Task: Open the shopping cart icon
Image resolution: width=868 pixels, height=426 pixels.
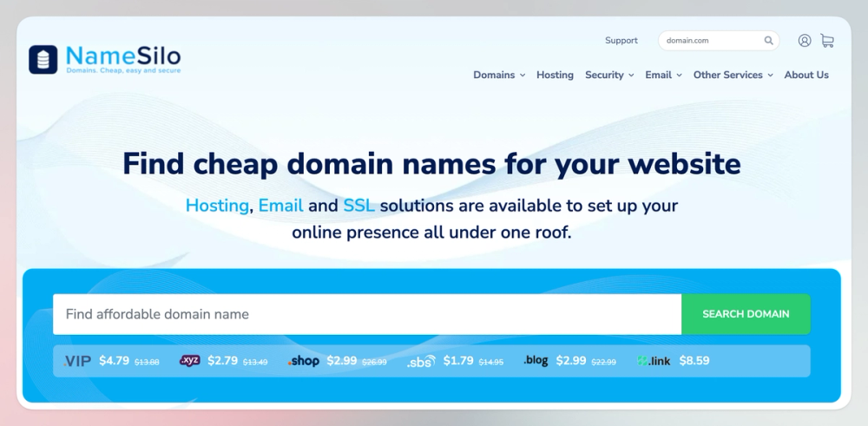Action: point(827,41)
